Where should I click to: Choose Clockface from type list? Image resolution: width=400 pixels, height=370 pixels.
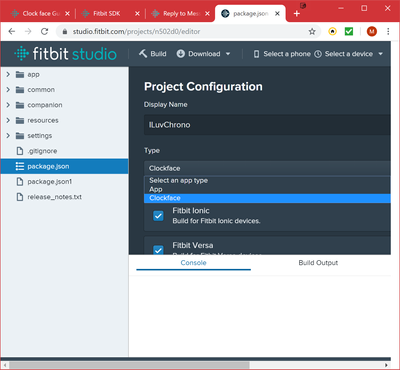pos(267,198)
